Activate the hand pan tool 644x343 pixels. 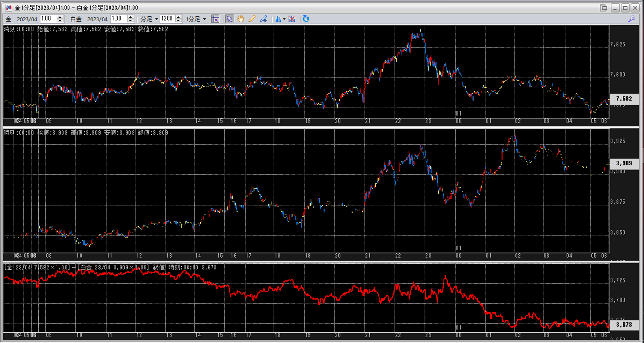241,19
